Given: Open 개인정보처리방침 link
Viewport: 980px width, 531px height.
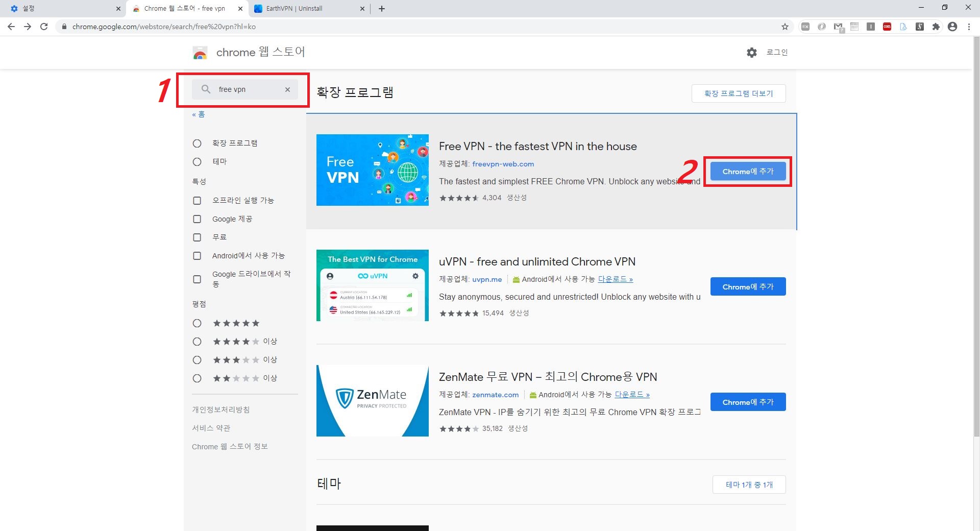Looking at the screenshot, I should point(220,409).
